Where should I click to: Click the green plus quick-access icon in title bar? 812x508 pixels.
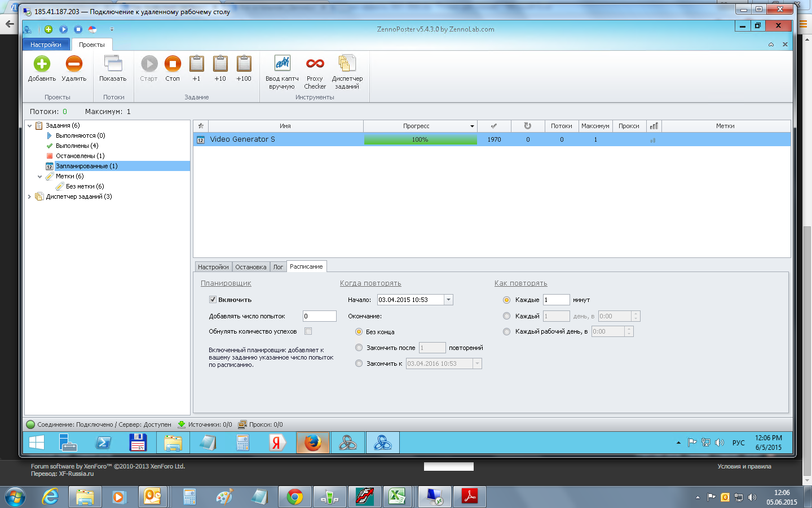[48, 29]
